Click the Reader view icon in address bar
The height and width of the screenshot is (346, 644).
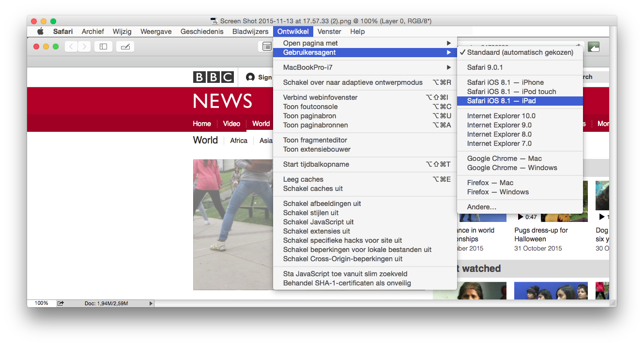point(267,47)
